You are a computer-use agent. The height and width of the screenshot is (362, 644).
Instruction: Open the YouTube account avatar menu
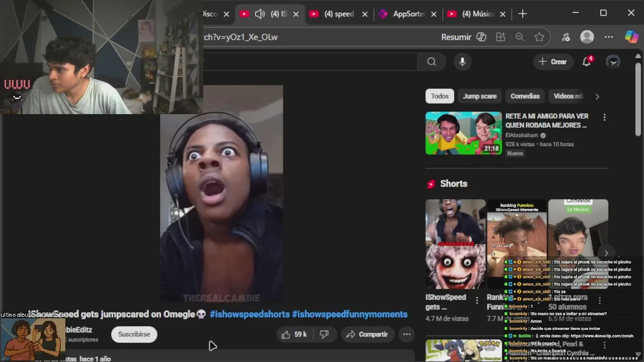click(x=613, y=61)
